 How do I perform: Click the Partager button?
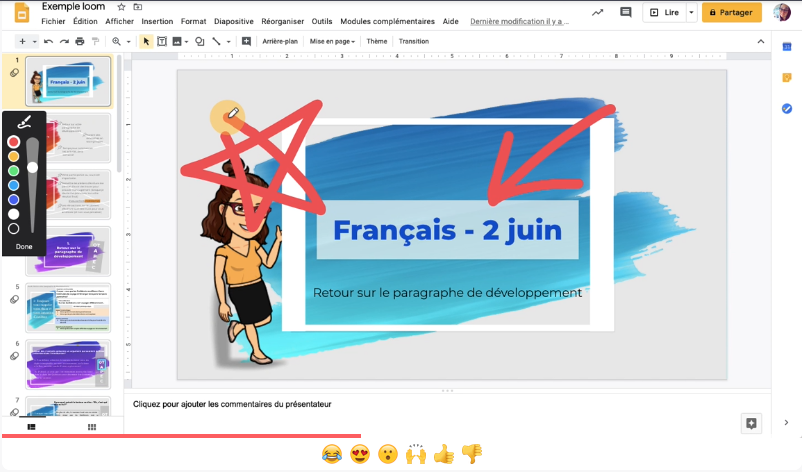(x=731, y=12)
